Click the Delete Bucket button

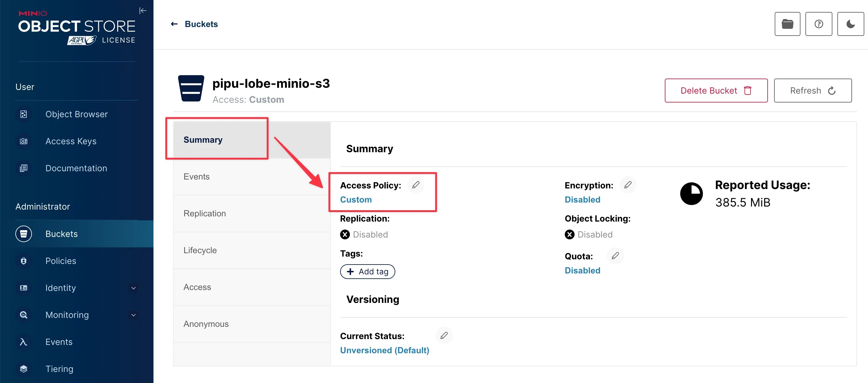tap(716, 91)
